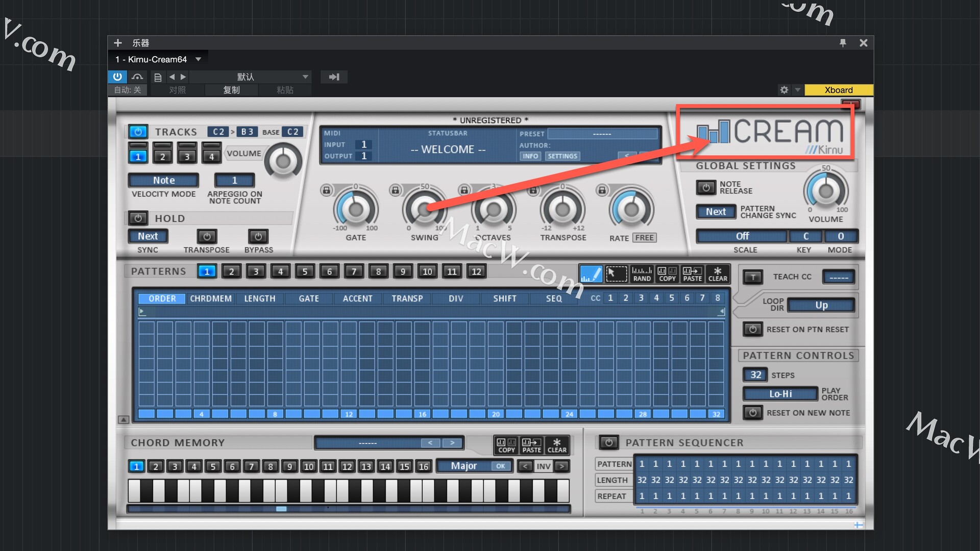
Task: Switch to the ACCENT tab
Action: [x=357, y=298]
